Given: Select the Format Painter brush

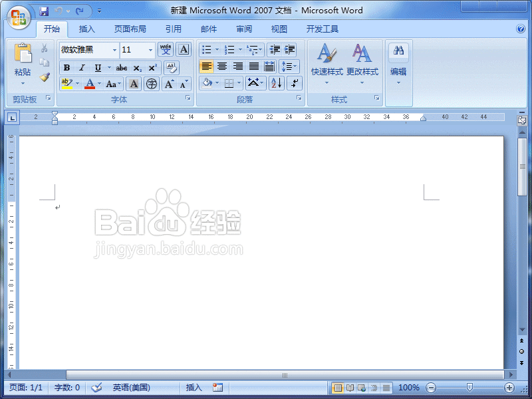Looking at the screenshot, I should 45,77.
